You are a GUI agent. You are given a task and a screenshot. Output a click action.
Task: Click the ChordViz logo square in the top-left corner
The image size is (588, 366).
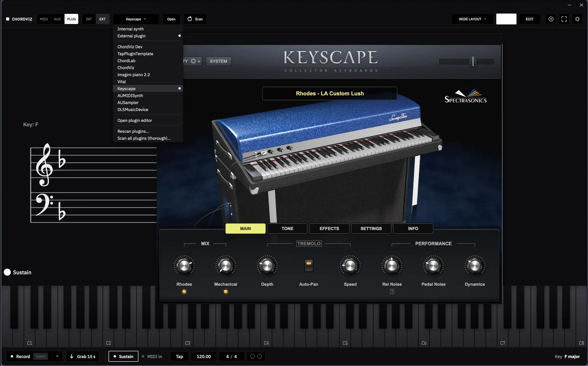8,19
